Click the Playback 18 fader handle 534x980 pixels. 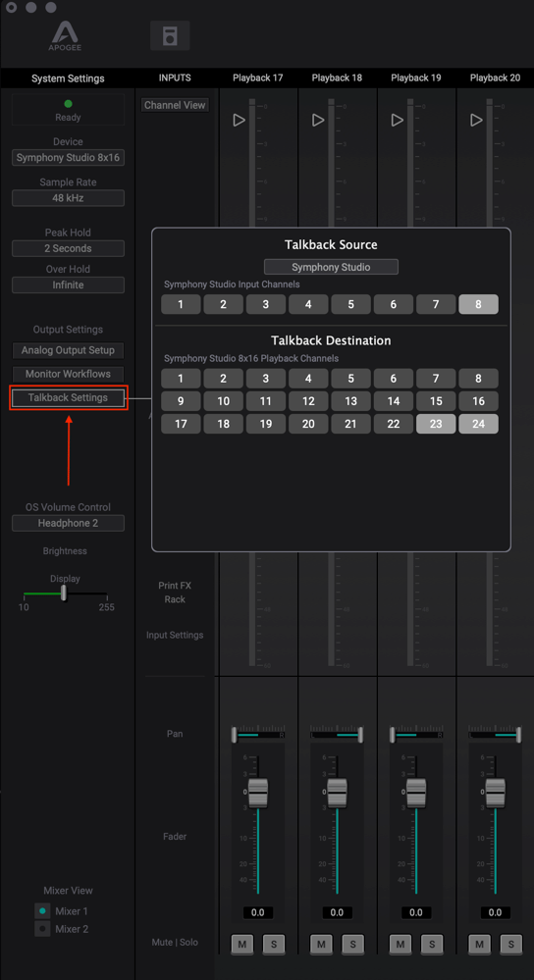[x=338, y=793]
